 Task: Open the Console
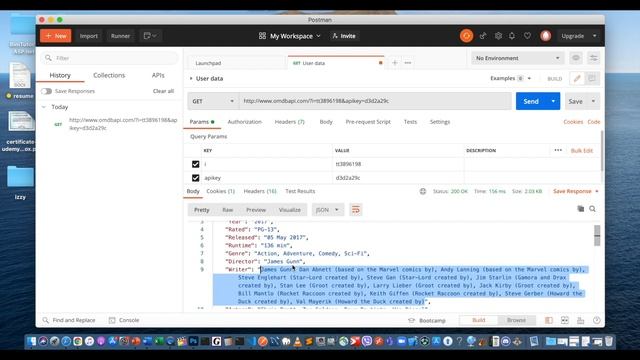tap(124, 320)
